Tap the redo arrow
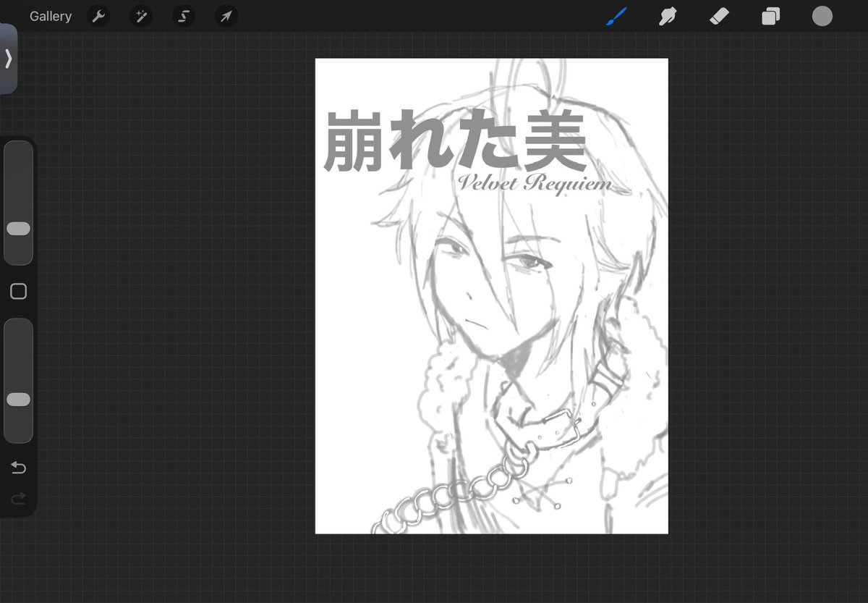868x603 pixels. [18, 498]
